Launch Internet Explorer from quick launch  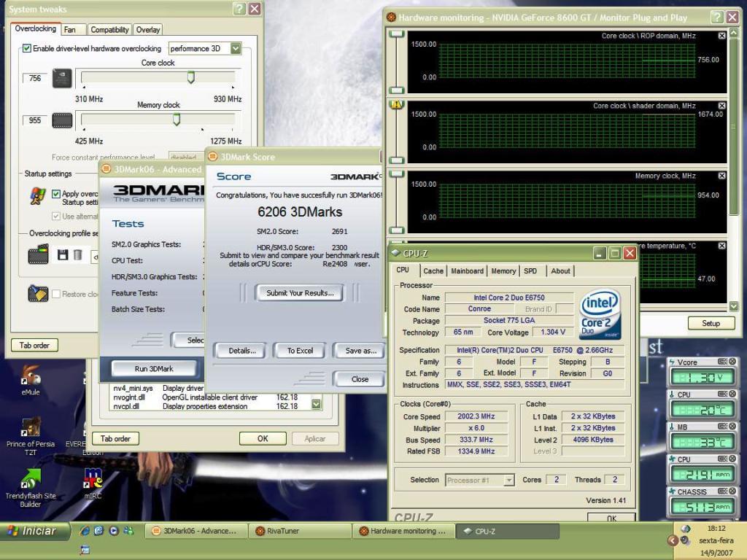coord(85,531)
